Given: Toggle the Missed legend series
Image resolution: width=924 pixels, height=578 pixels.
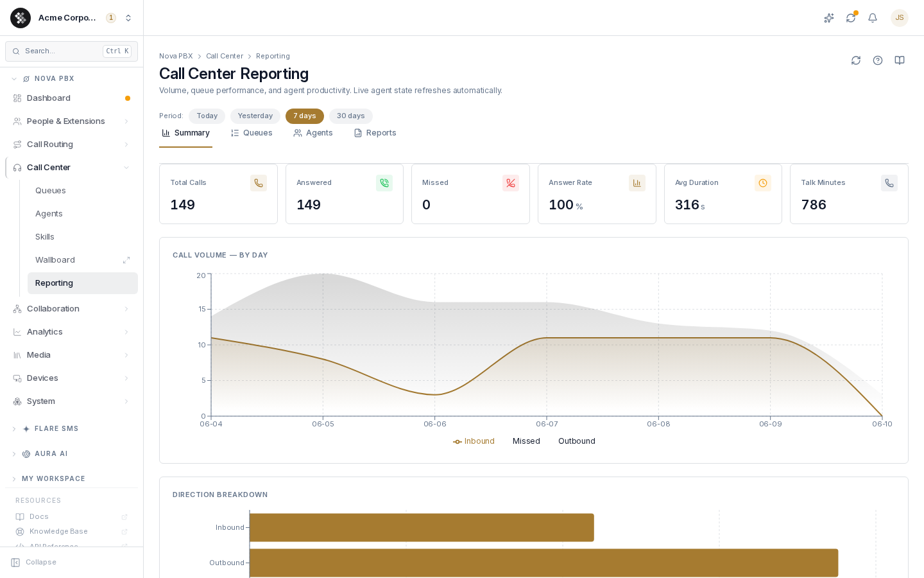Looking at the screenshot, I should click(x=526, y=441).
